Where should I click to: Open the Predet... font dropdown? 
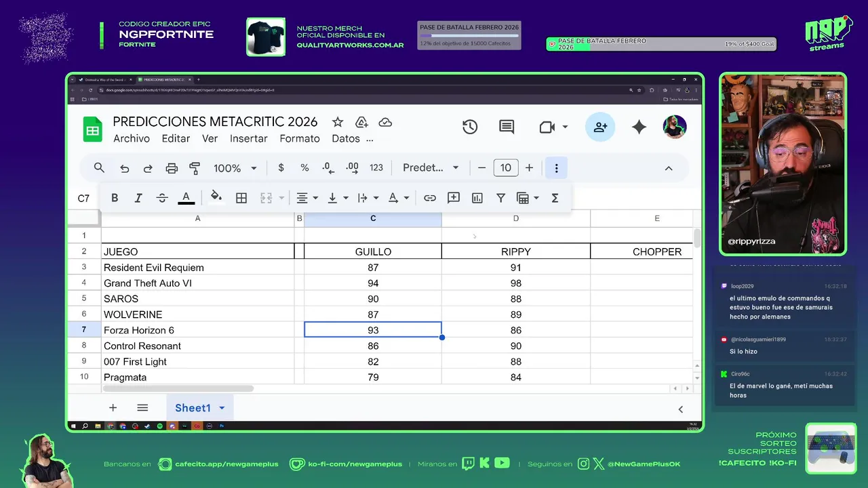[431, 167]
